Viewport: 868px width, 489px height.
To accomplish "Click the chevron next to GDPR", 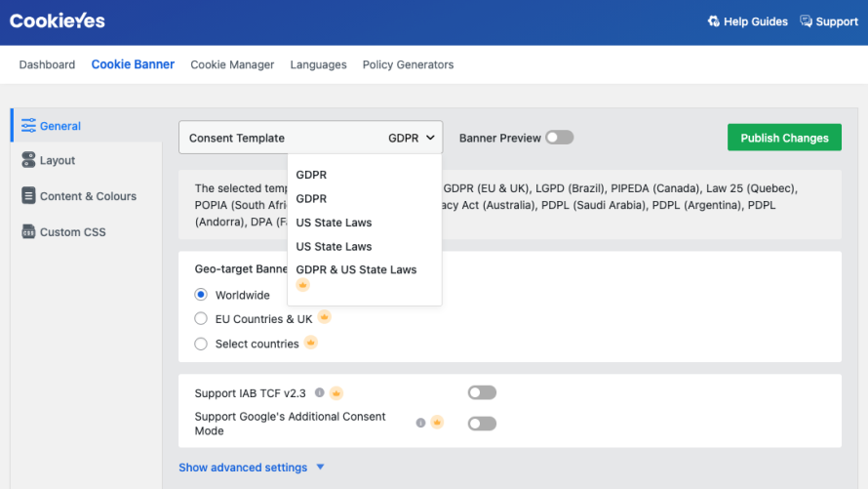I will tap(430, 138).
